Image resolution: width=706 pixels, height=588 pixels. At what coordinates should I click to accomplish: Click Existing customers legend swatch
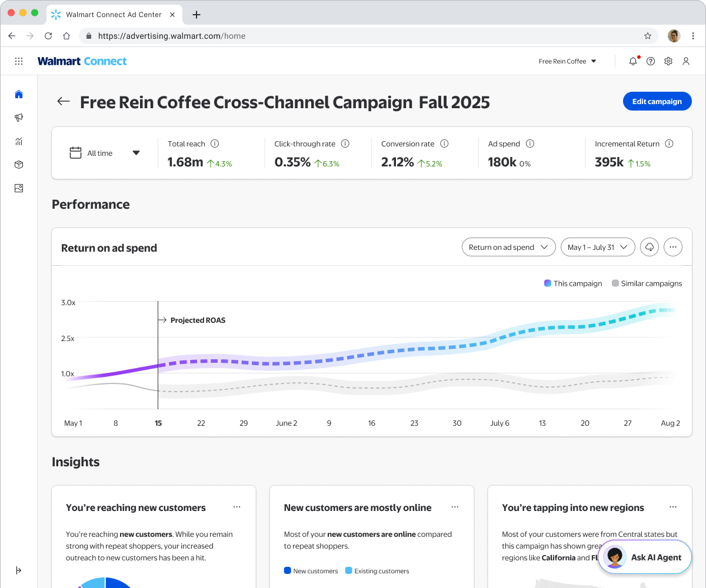(x=349, y=570)
